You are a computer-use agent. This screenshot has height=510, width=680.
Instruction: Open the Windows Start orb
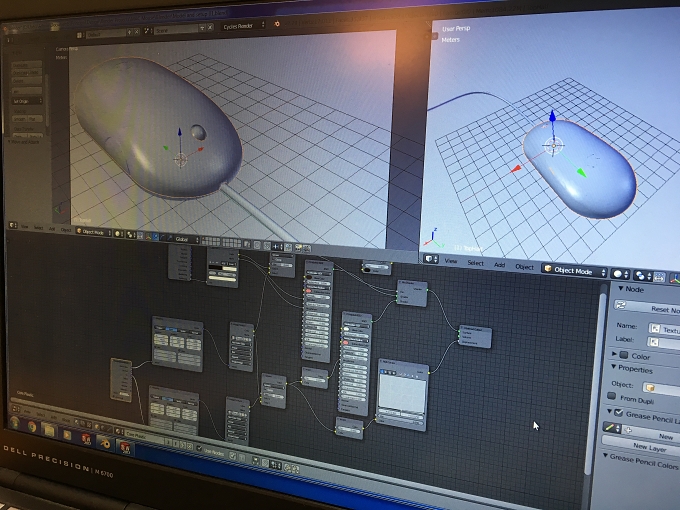click(x=14, y=422)
